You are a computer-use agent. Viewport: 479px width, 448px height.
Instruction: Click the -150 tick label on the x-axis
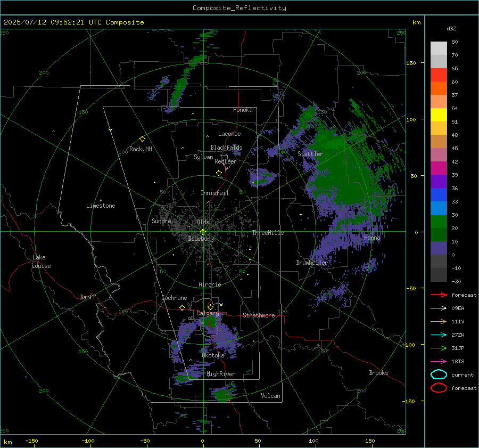(31, 441)
